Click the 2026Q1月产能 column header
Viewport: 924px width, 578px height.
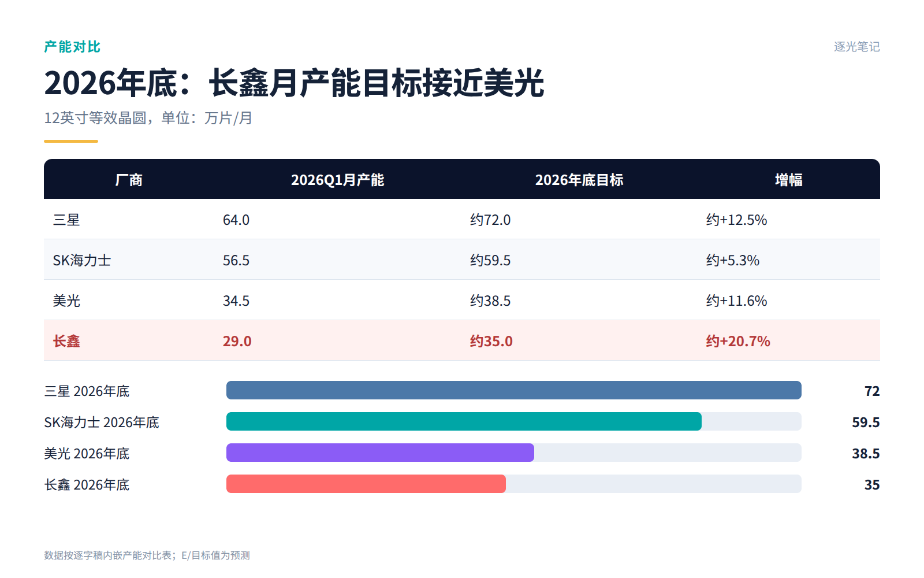[338, 180]
